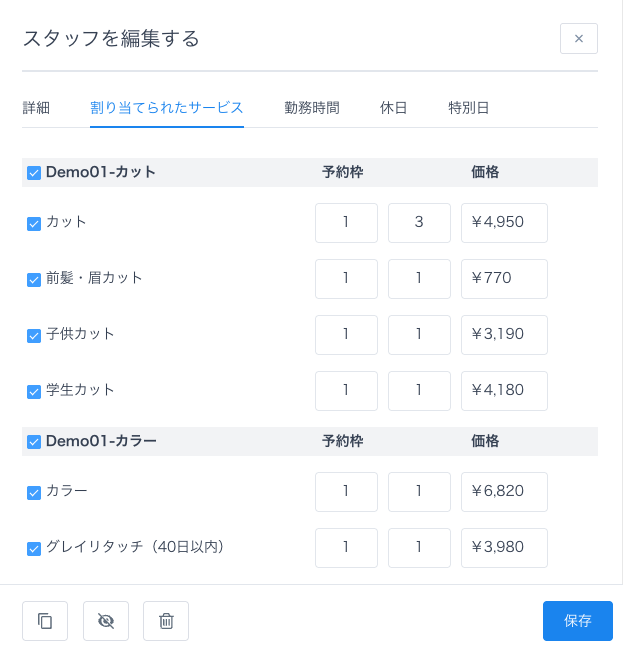Click the 前髪・眉カット price field ¥770
Image resolution: width=623 pixels, height=652 pixels.
click(504, 279)
